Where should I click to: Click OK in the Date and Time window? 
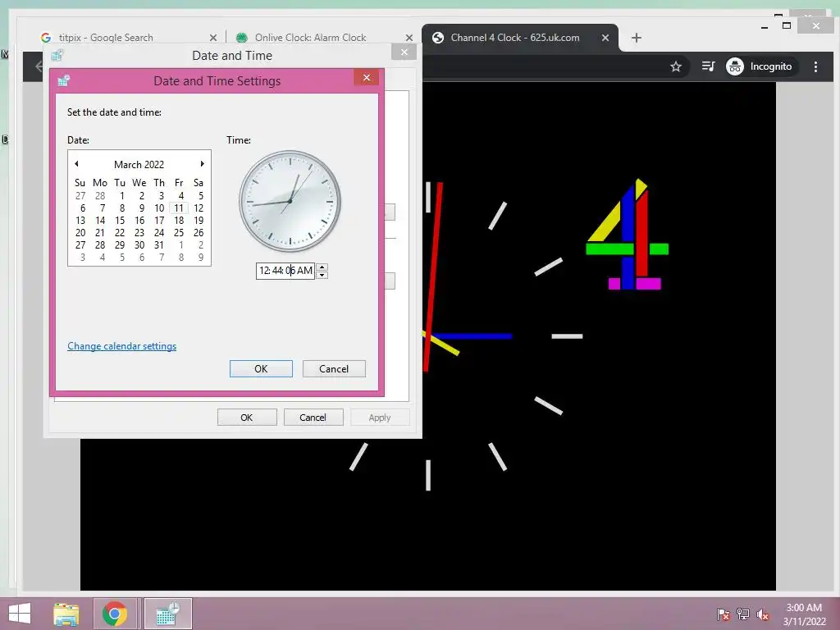tap(246, 418)
